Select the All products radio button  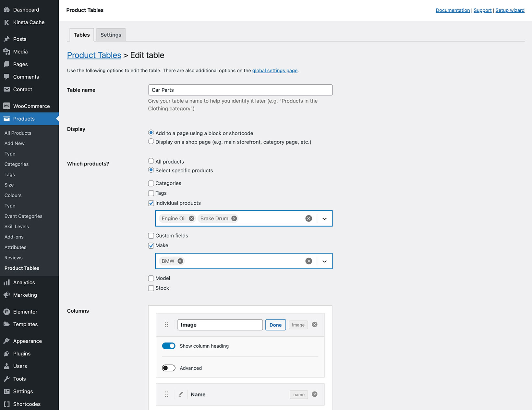(151, 161)
